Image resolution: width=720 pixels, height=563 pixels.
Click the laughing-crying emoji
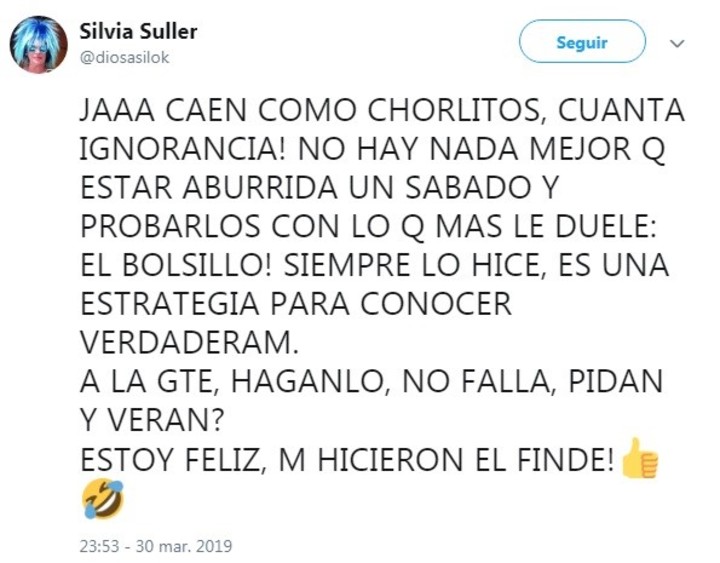tap(99, 498)
